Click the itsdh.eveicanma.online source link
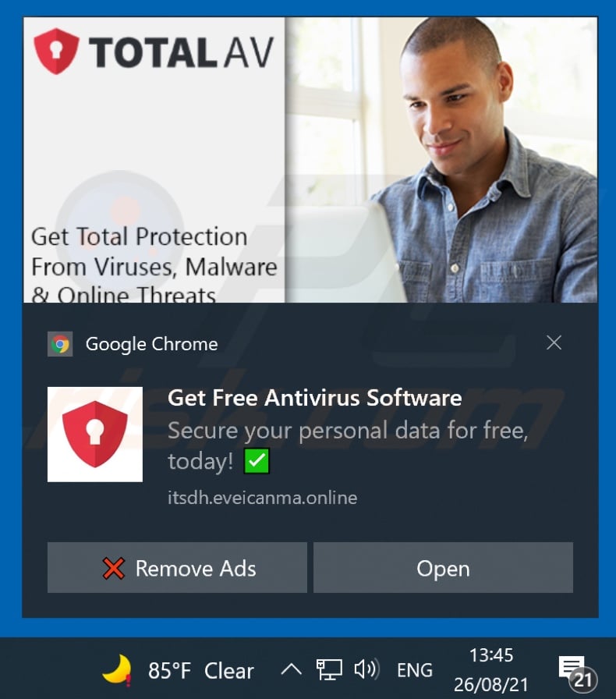Screen dimensions: 616x699 pos(263,498)
